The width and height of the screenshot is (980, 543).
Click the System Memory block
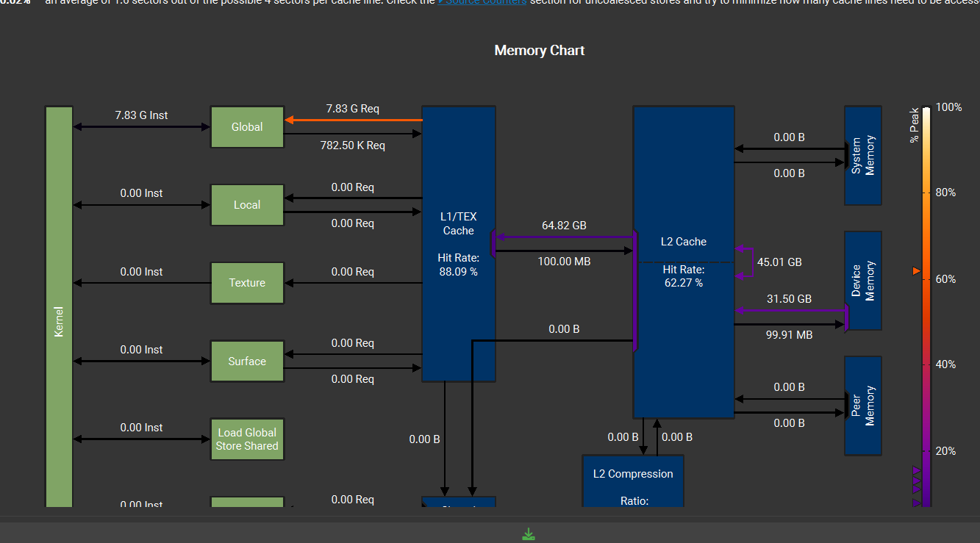coord(862,155)
